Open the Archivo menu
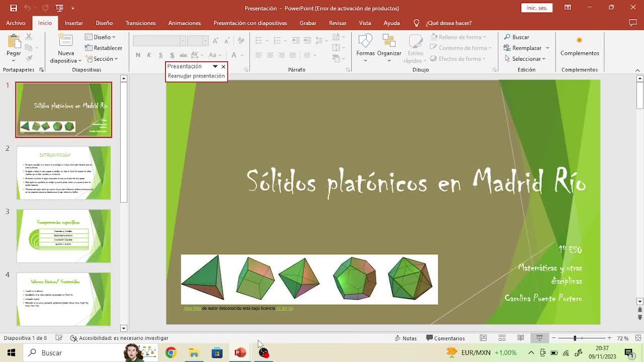 point(16,23)
